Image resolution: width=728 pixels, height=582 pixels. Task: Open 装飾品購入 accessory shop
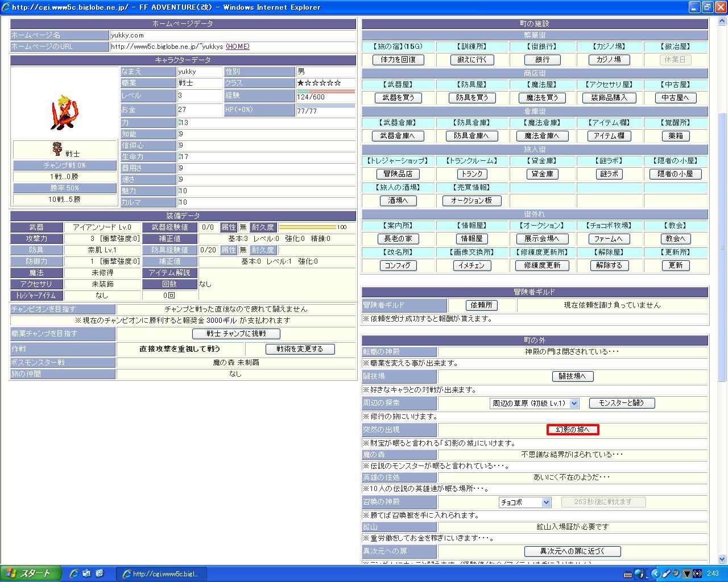click(609, 98)
